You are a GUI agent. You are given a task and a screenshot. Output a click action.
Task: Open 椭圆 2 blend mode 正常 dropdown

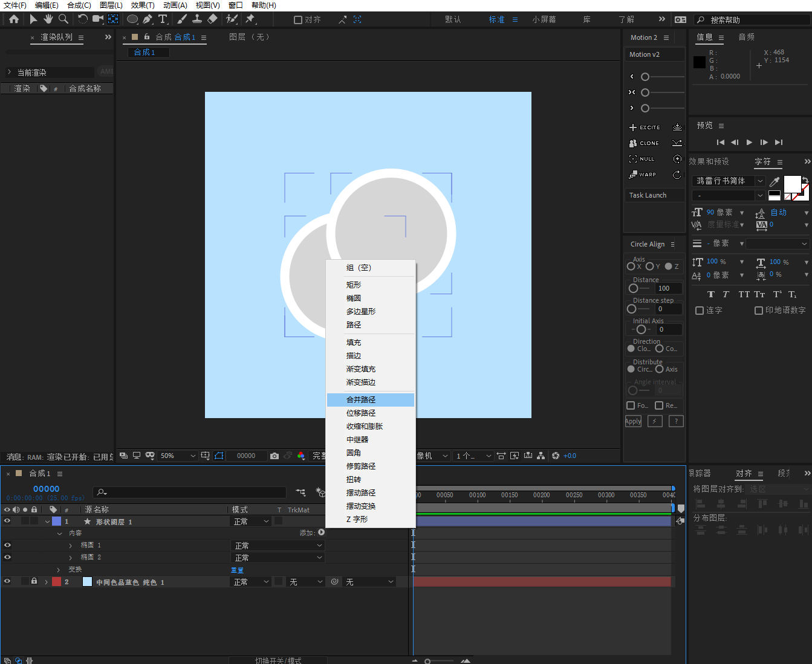pyautogui.click(x=278, y=558)
